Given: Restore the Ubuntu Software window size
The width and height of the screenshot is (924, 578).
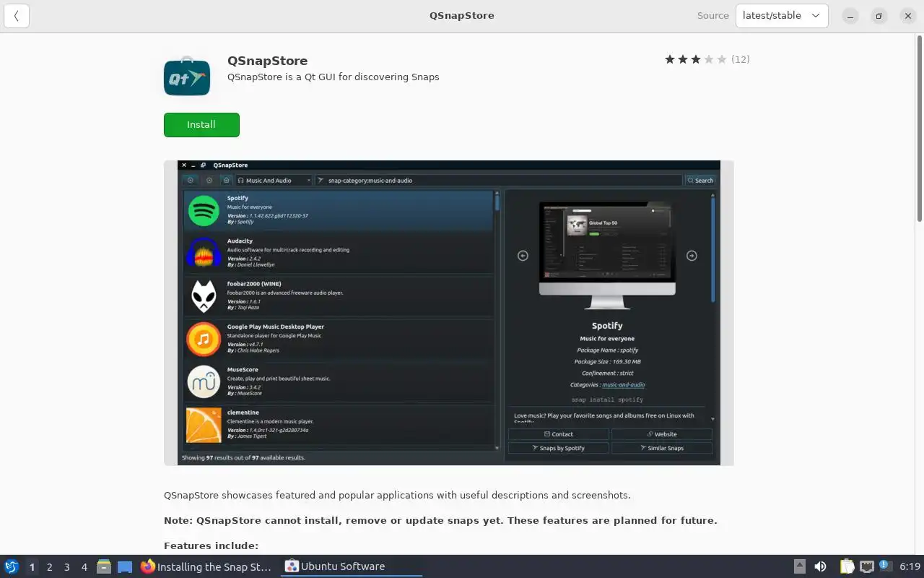Looking at the screenshot, I should (x=879, y=16).
